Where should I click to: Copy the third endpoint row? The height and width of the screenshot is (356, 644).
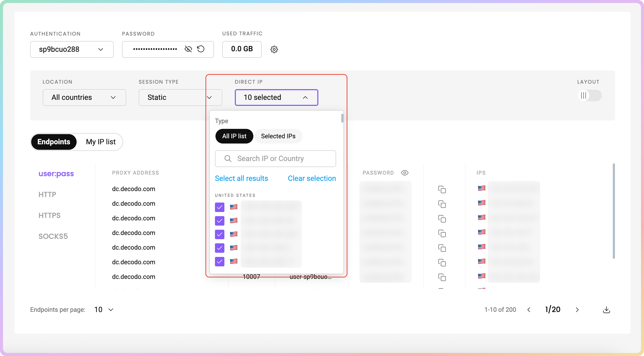(x=442, y=219)
